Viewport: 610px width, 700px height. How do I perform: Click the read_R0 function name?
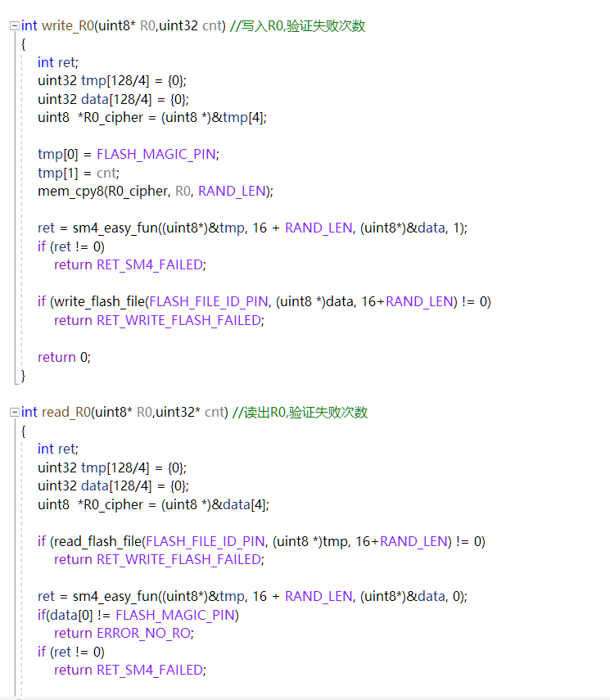pyautogui.click(x=66, y=412)
